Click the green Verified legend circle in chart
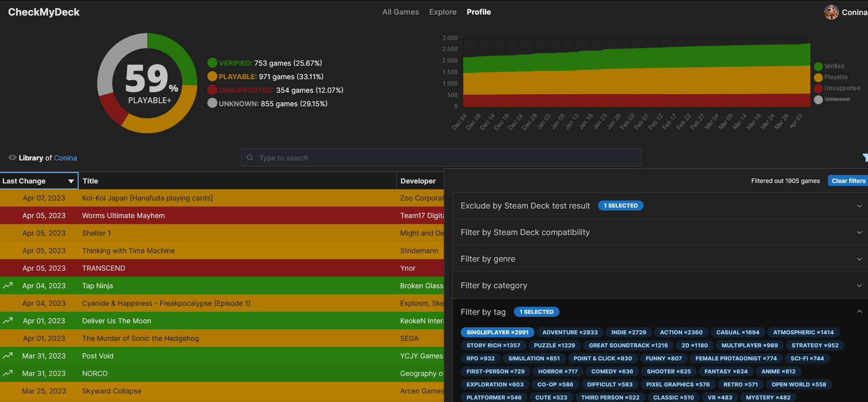 [x=818, y=66]
